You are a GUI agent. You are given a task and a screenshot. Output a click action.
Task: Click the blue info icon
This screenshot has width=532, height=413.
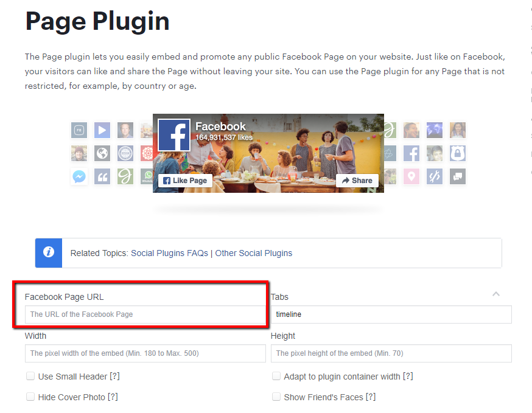(49, 252)
